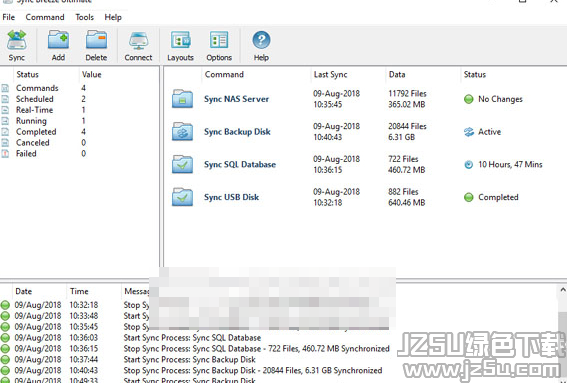
Task: Select the Failed row label
Action: coord(26,153)
